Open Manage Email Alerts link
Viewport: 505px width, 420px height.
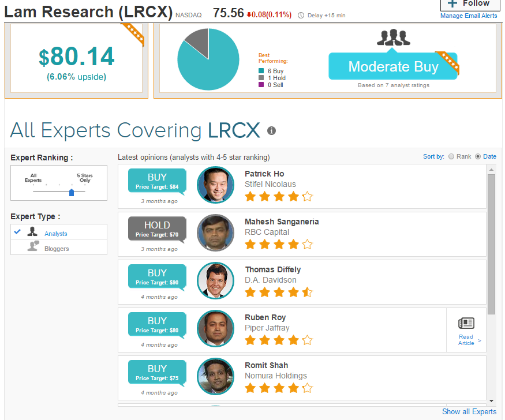coord(469,16)
